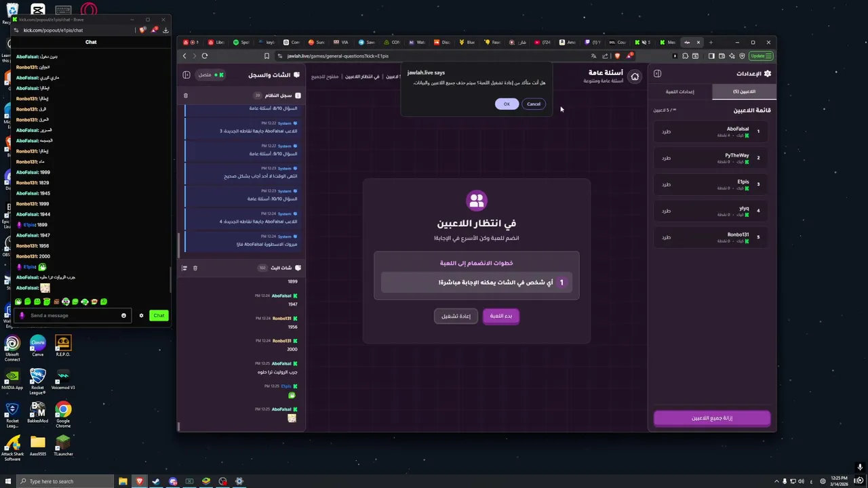Click the jawlah.live address bar
The height and width of the screenshot is (488, 868).
tap(434, 56)
